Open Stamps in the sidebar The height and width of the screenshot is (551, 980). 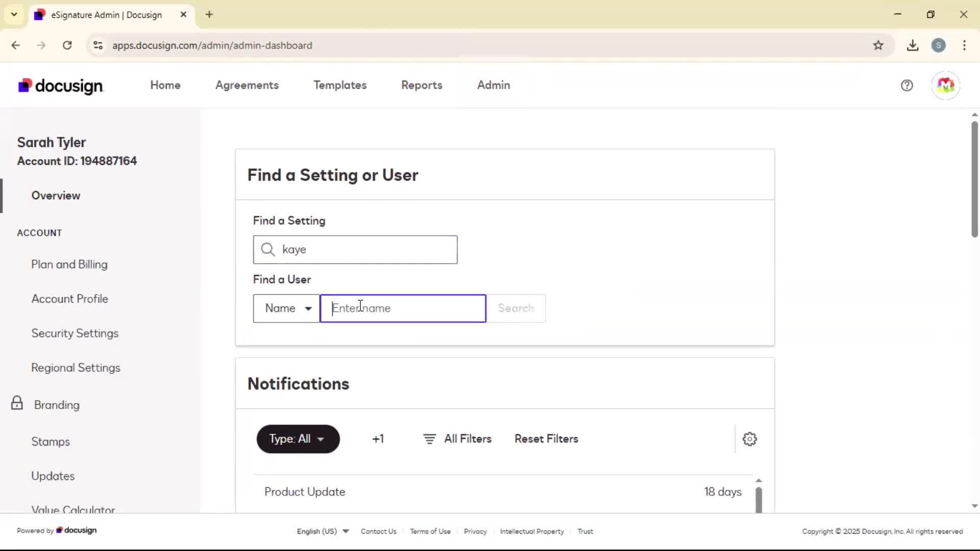coord(51,442)
